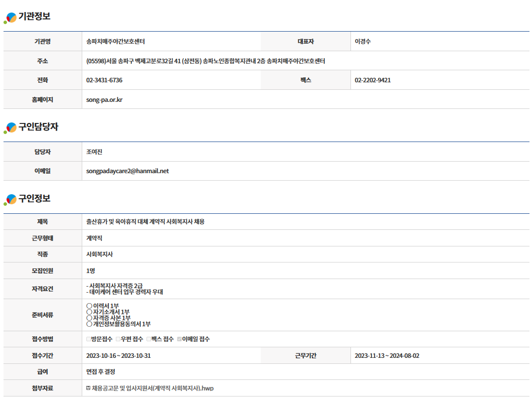Click the 구인담당자 section header icon
The image size is (532, 398).
pyautogui.click(x=10, y=128)
